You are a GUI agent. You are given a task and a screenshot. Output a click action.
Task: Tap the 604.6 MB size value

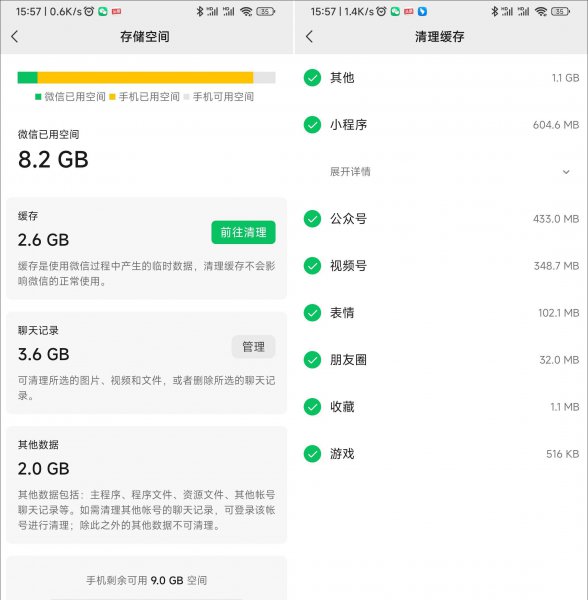tap(556, 125)
